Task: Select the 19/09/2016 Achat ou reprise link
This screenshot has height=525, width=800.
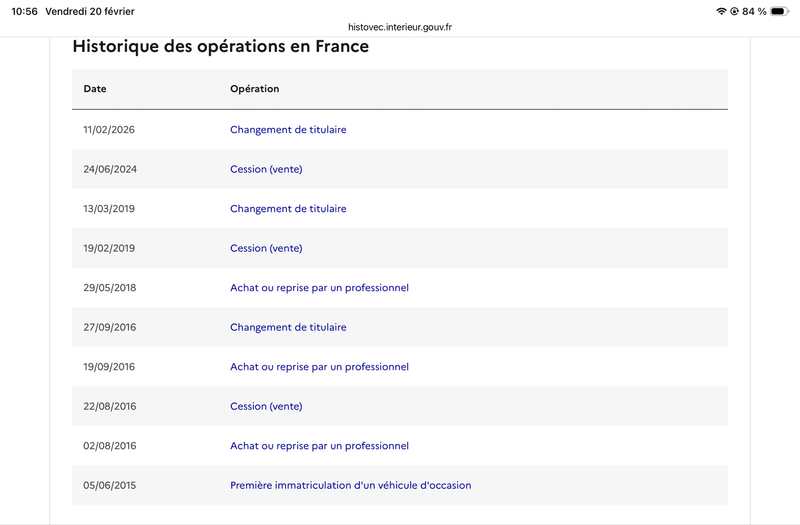Action: pos(319,367)
